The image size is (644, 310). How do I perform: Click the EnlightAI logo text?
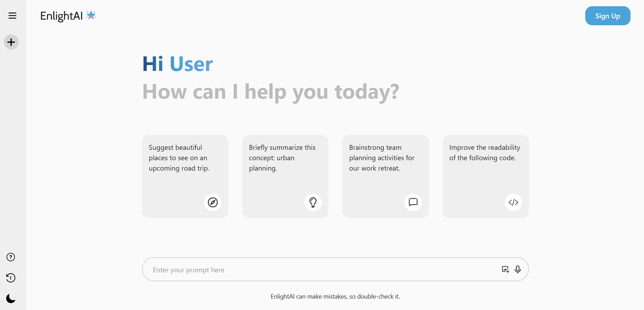pos(61,16)
